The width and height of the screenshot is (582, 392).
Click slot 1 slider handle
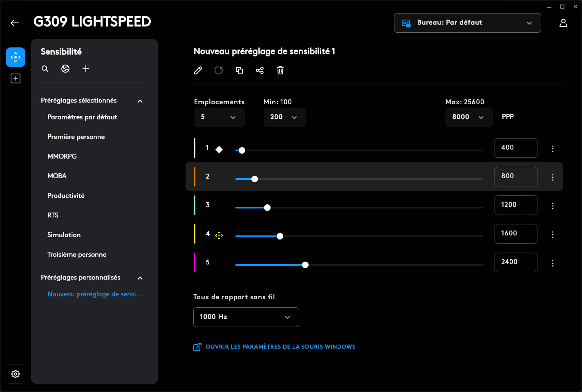[242, 150]
